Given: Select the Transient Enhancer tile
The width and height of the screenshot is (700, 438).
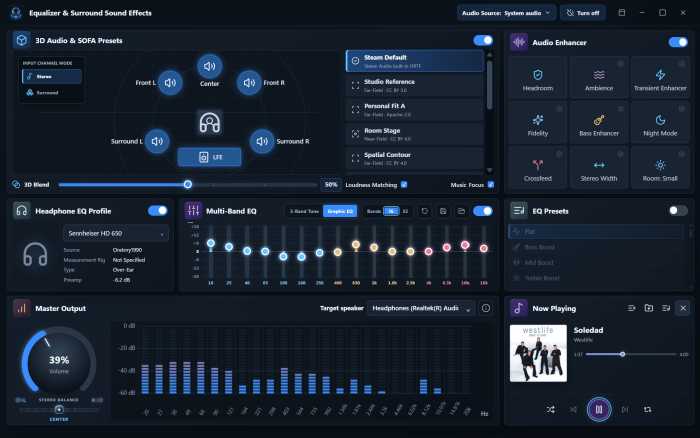Looking at the screenshot, I should pyautogui.click(x=660, y=77).
